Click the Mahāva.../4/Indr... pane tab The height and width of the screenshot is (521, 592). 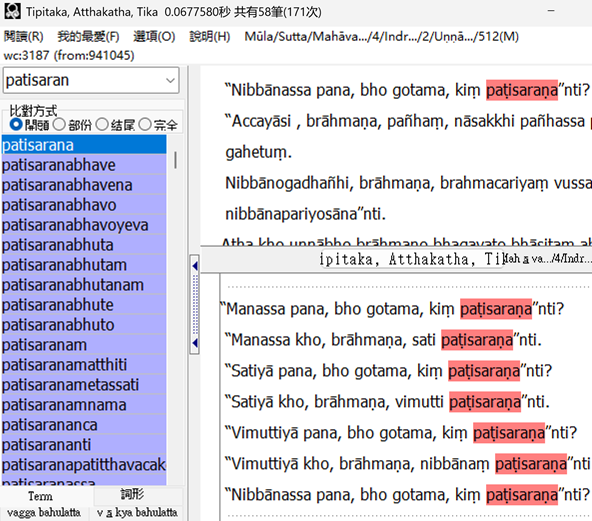coord(547,259)
